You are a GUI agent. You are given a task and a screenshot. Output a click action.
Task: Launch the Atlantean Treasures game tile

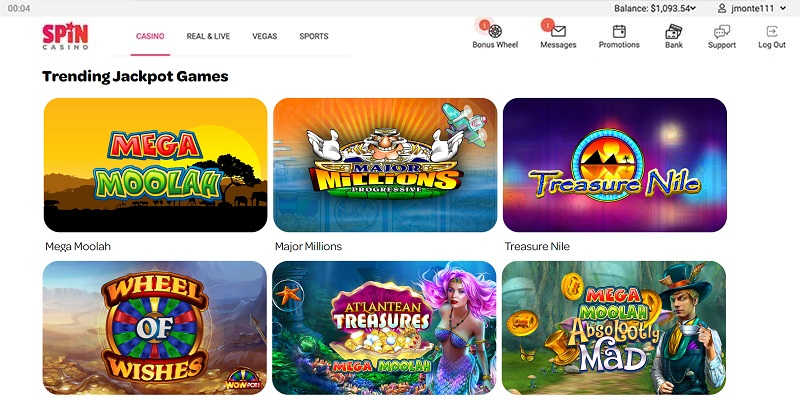(384, 328)
